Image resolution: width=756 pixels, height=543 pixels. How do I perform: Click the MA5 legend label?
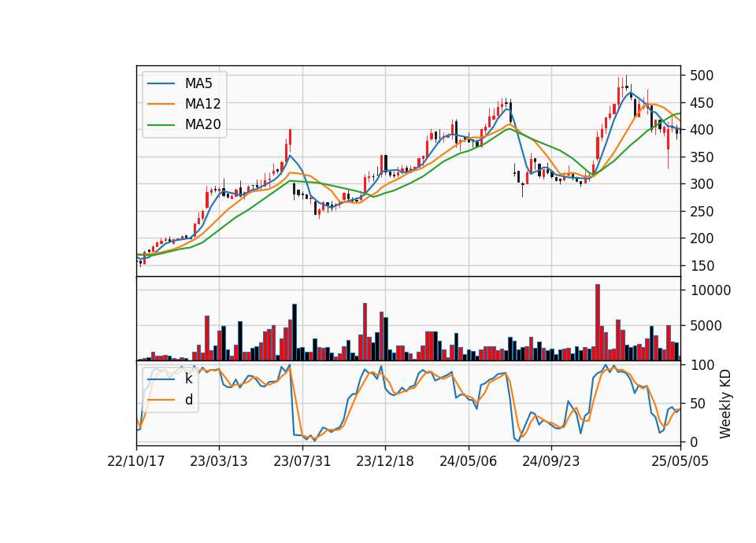click(198, 83)
